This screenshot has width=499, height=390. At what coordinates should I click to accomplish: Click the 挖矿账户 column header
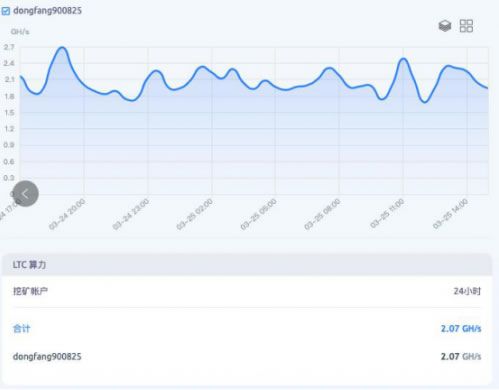pos(30,291)
